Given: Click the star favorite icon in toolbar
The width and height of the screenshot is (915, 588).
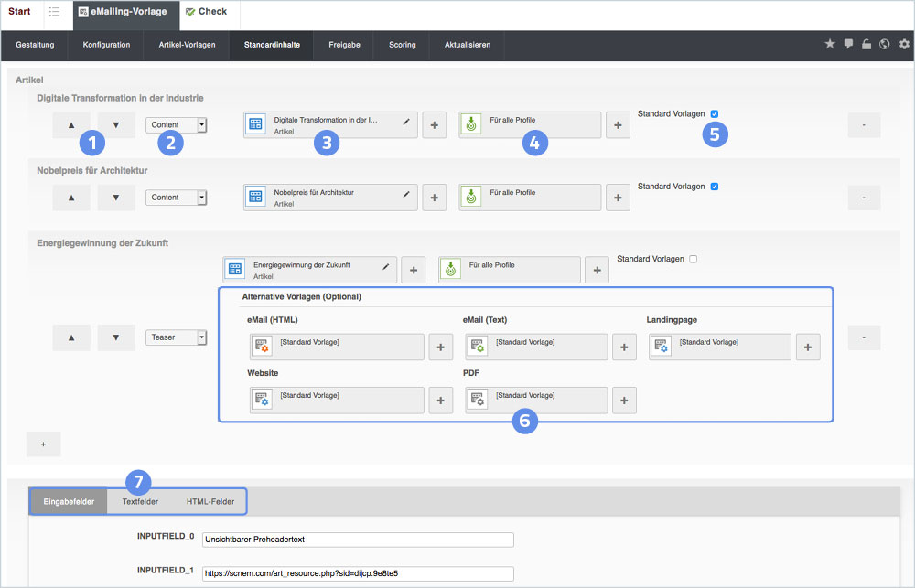Looking at the screenshot, I should pos(830,44).
